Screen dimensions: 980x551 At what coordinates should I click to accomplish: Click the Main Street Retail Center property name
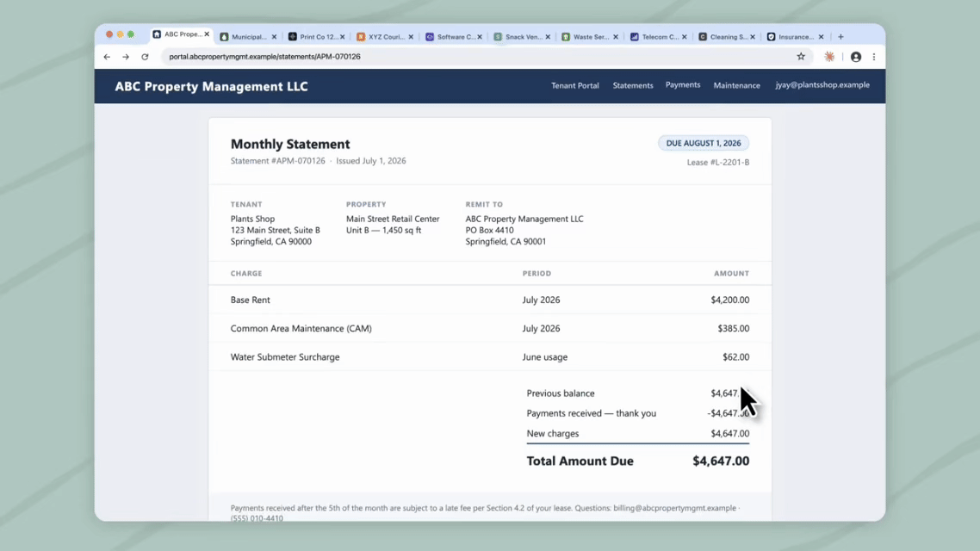pyautogui.click(x=393, y=220)
